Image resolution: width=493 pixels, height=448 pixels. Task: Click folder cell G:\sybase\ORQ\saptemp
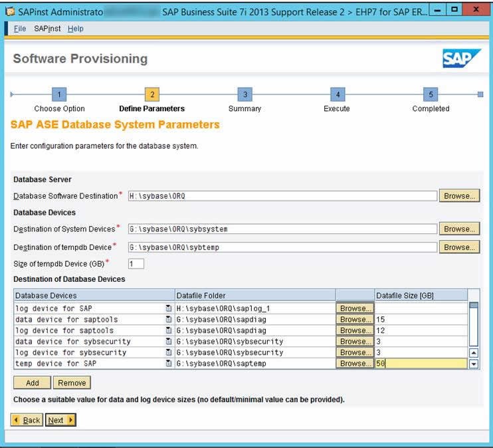tap(255, 364)
